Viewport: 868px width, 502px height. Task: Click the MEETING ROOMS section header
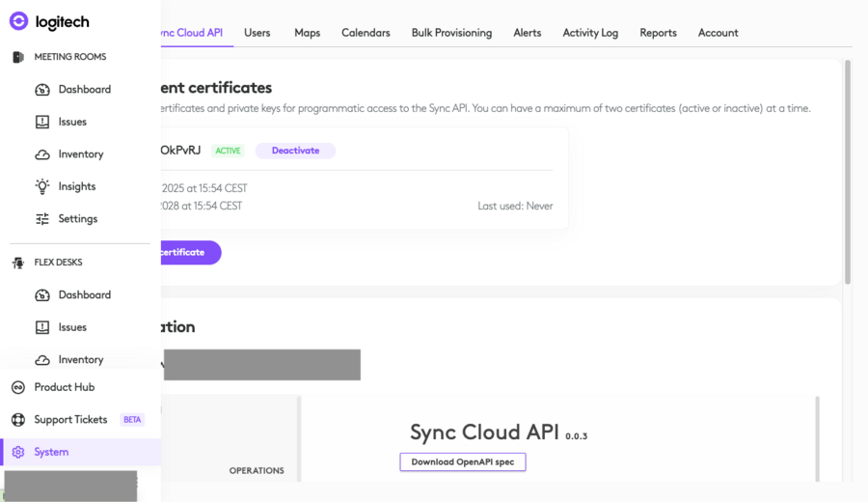[x=70, y=57]
